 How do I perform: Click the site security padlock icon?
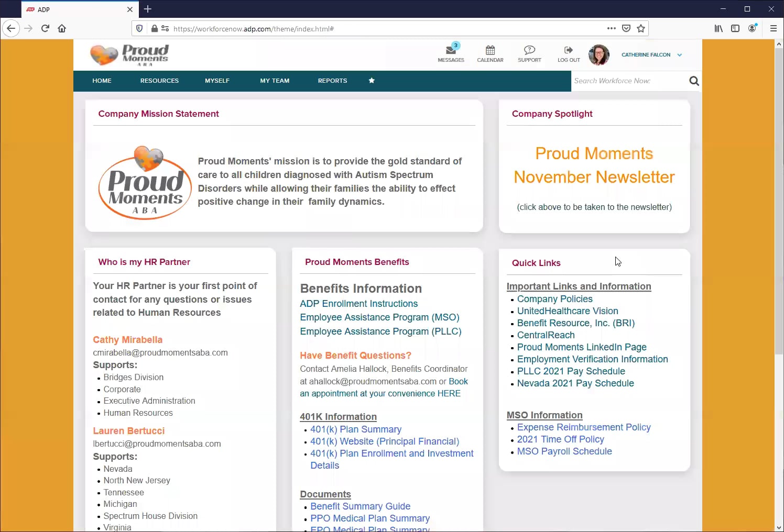coord(155,28)
